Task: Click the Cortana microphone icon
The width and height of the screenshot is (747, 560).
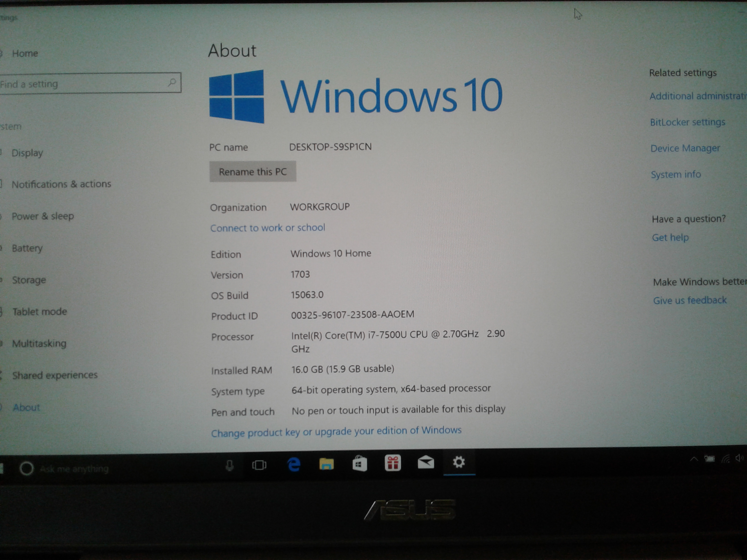Action: pyautogui.click(x=229, y=466)
